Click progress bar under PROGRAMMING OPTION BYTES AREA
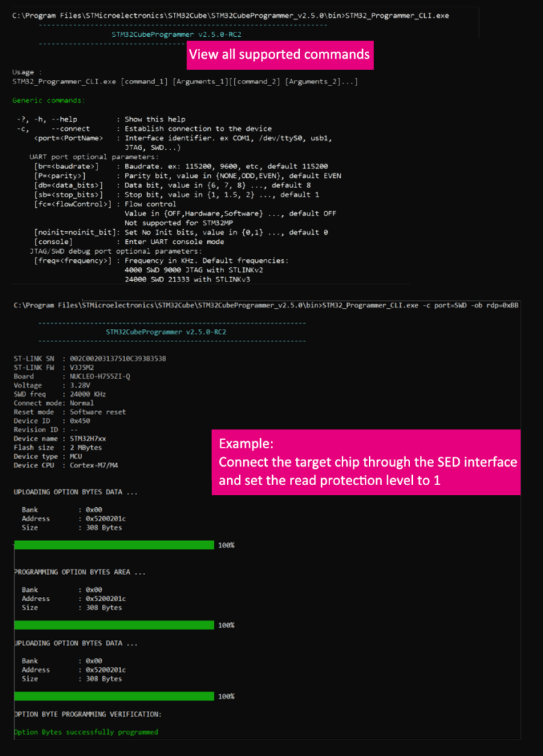Screen dimensions: 543x756 click(114, 624)
